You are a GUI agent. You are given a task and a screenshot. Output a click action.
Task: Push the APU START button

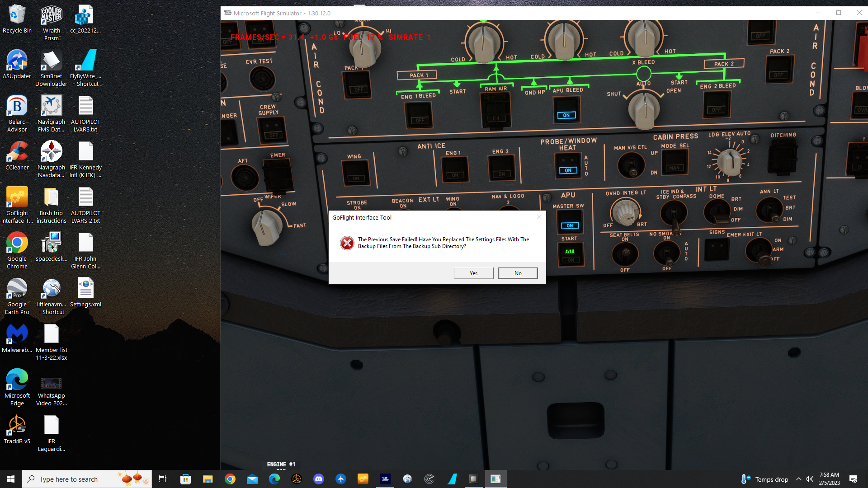pos(571,254)
